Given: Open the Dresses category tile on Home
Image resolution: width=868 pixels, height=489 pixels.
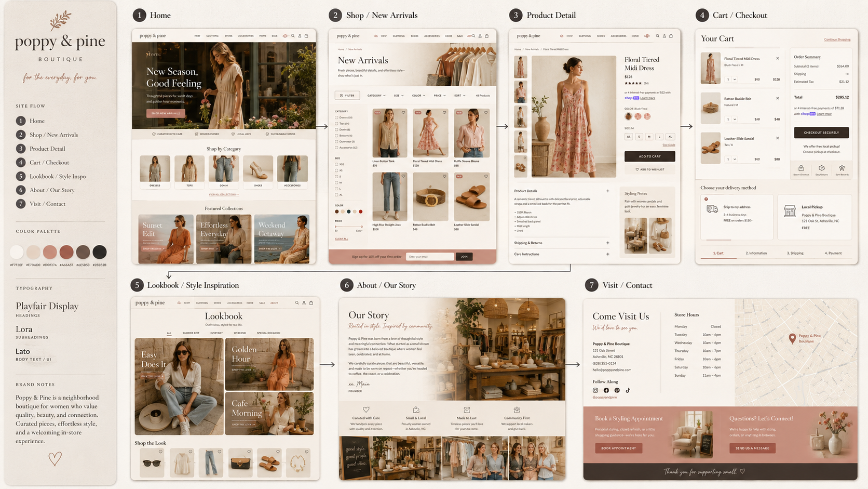Looking at the screenshot, I should [x=155, y=171].
